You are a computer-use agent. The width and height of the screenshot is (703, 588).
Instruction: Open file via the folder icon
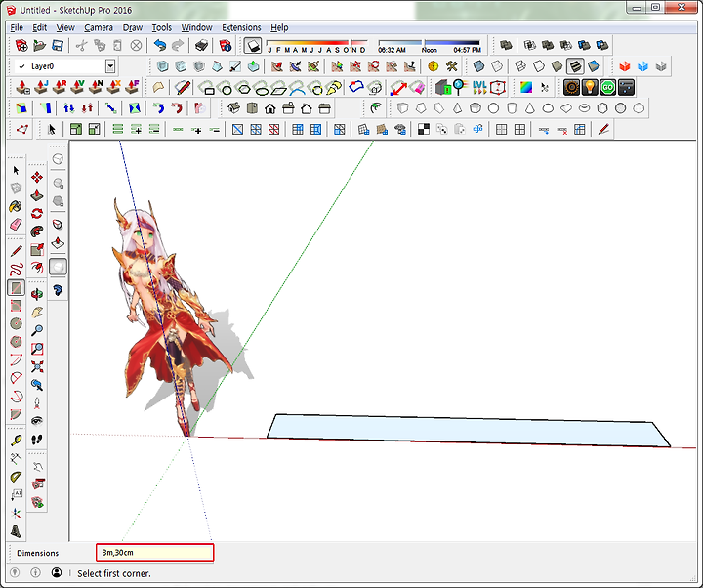click(x=39, y=45)
